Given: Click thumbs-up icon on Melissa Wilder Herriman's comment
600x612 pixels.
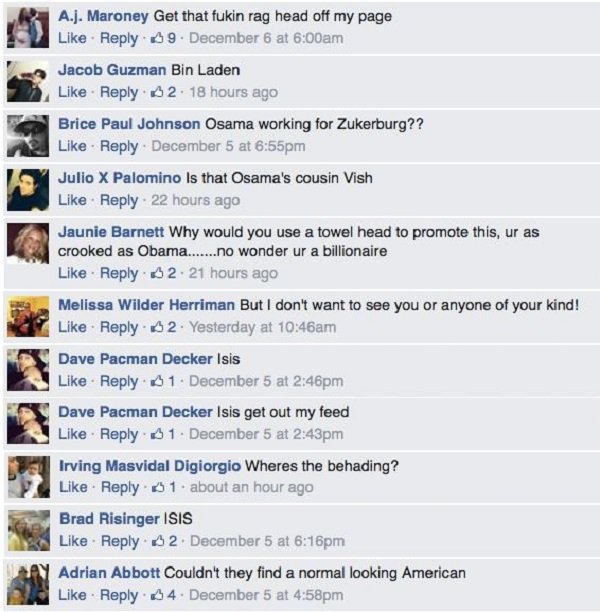Looking at the screenshot, I should (x=157, y=327).
